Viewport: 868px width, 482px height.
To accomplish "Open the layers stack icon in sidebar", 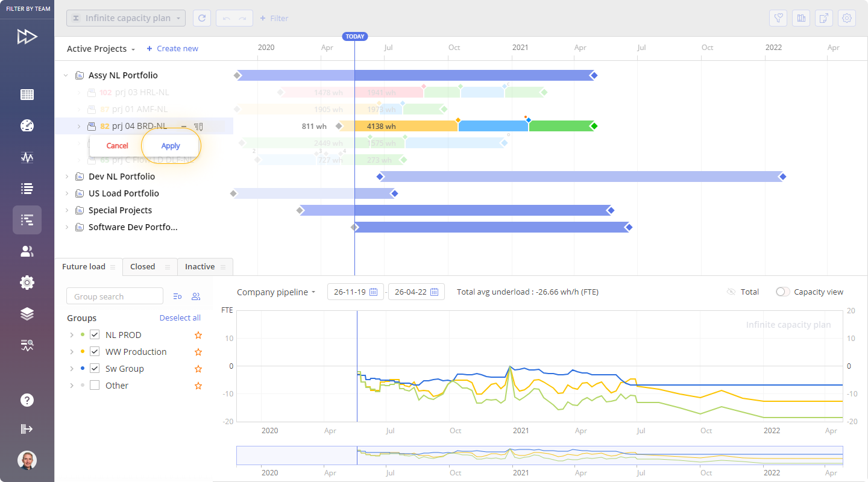I will pyautogui.click(x=27, y=314).
